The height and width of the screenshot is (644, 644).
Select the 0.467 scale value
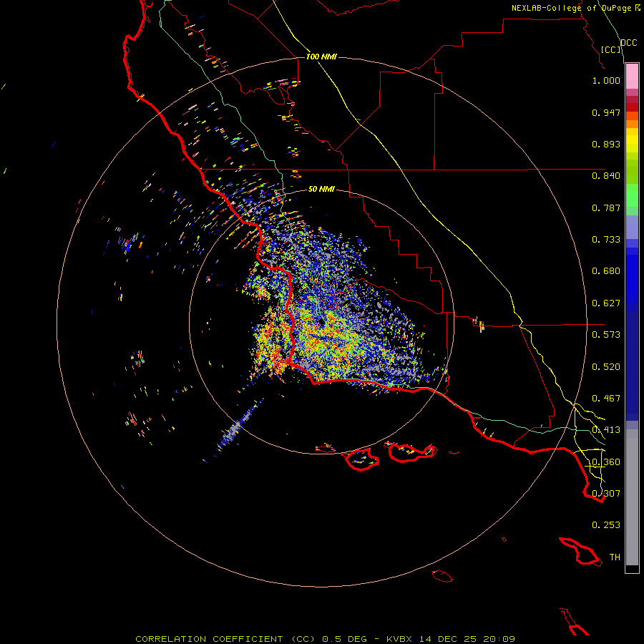coord(606,399)
